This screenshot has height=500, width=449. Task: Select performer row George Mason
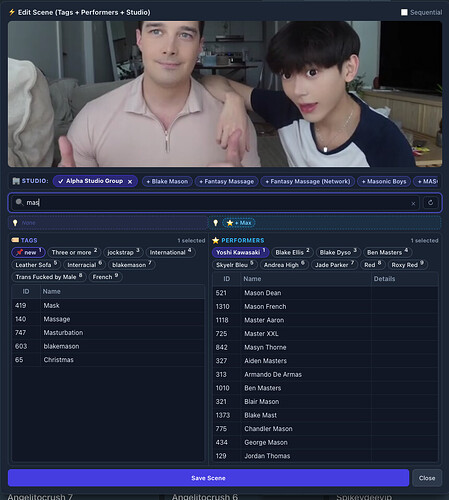point(325,443)
